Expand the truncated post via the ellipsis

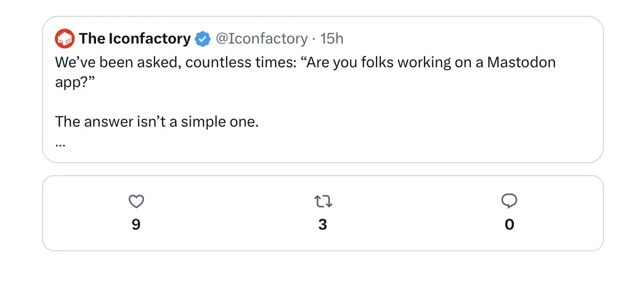pyautogui.click(x=61, y=143)
